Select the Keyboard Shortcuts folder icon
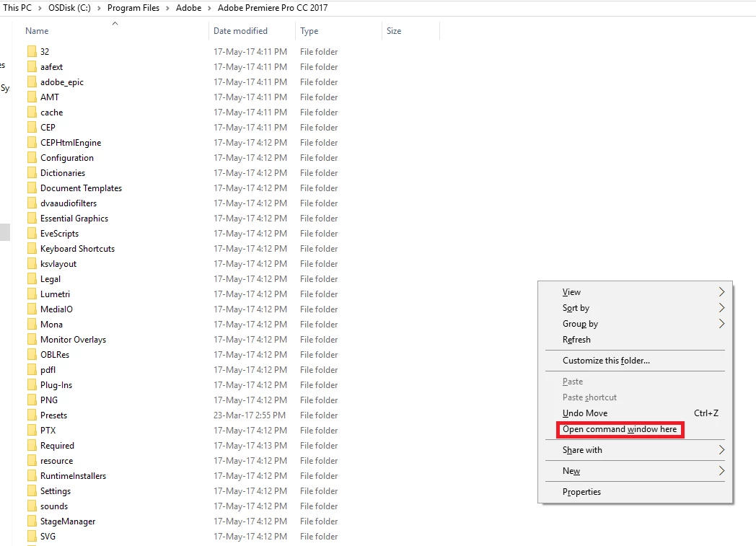756x546 pixels. (32, 249)
